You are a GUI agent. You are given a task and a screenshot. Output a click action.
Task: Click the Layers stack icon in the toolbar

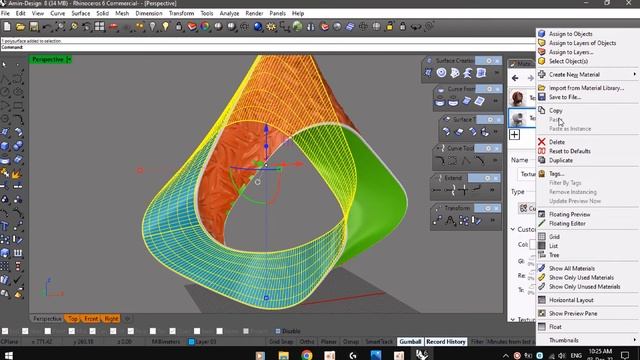192,27
